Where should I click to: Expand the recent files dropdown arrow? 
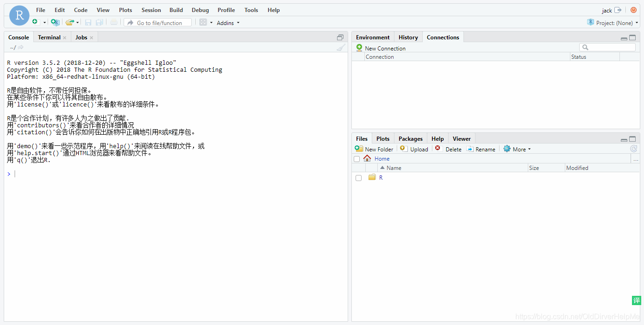78,22
